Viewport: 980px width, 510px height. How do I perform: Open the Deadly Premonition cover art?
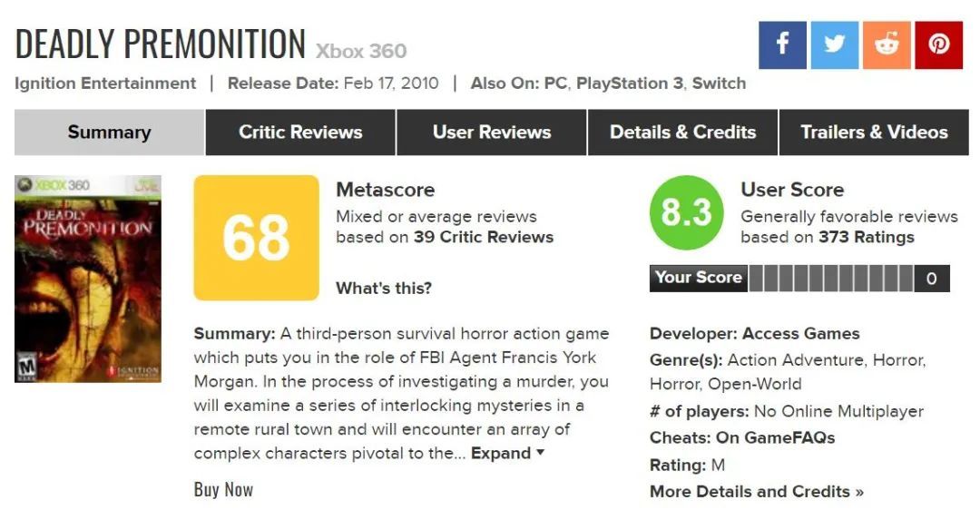tap(88, 279)
